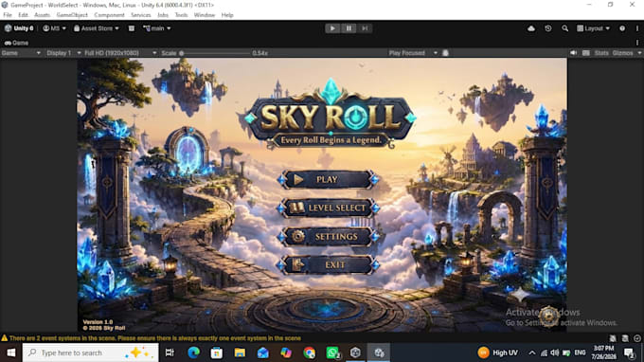Open Unity Cloud services icon
644x362 pixels.
click(531, 28)
